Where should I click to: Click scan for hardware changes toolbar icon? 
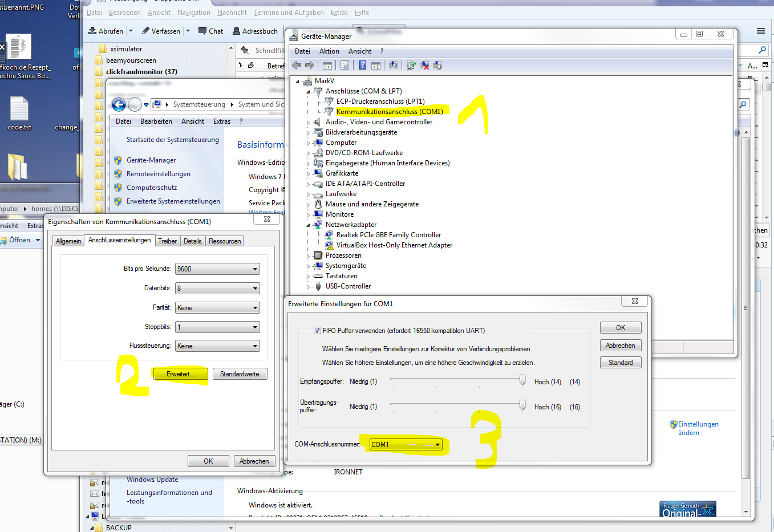tap(394, 66)
